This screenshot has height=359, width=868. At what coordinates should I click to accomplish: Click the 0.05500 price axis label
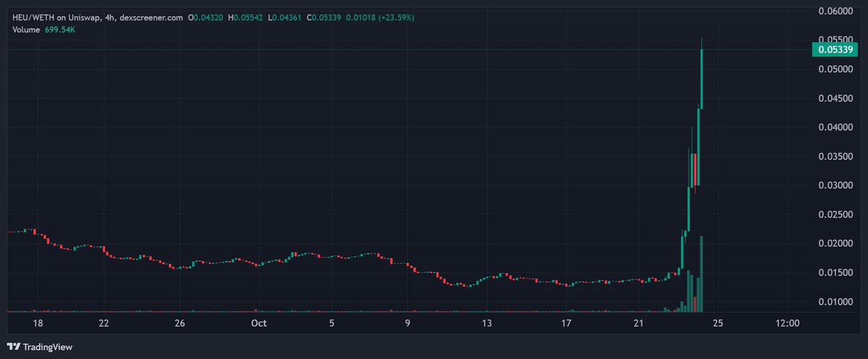coord(835,38)
